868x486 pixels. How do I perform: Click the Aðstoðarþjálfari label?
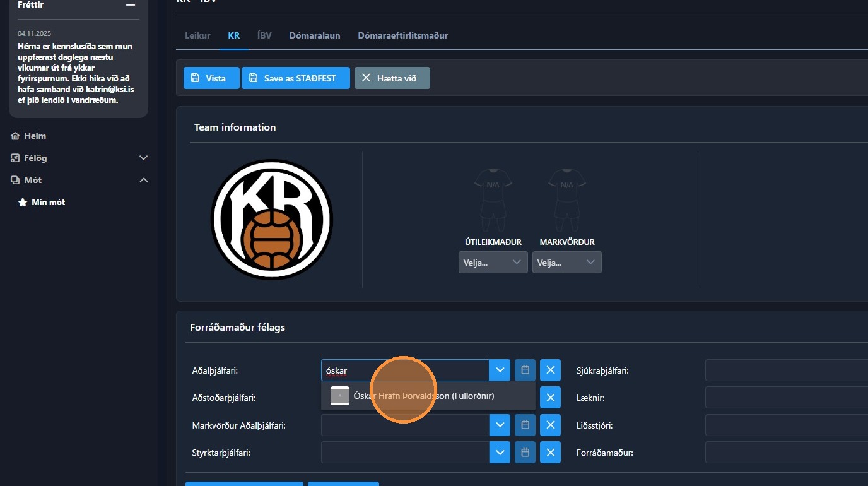[224, 398]
